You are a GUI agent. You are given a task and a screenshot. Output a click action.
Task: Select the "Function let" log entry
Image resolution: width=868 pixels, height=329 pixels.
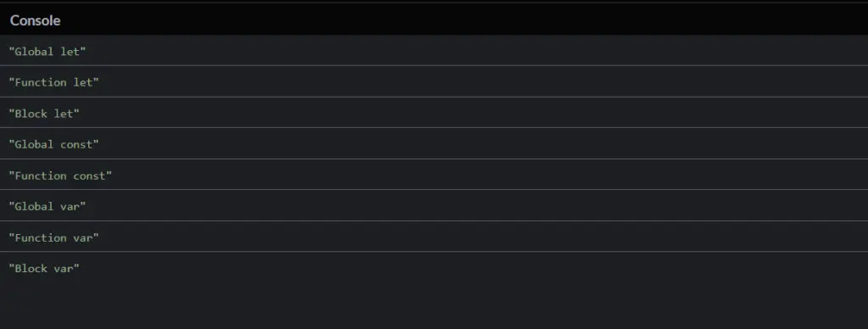tap(434, 82)
